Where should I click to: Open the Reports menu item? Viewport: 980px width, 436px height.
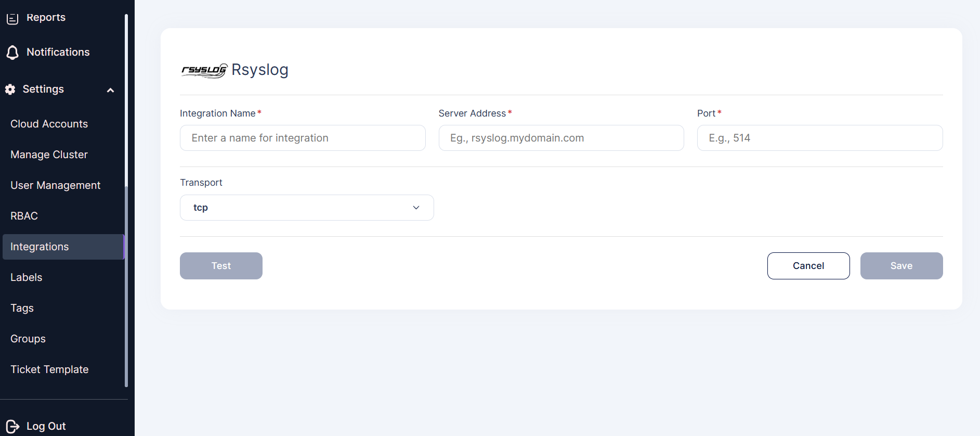pos(46,17)
